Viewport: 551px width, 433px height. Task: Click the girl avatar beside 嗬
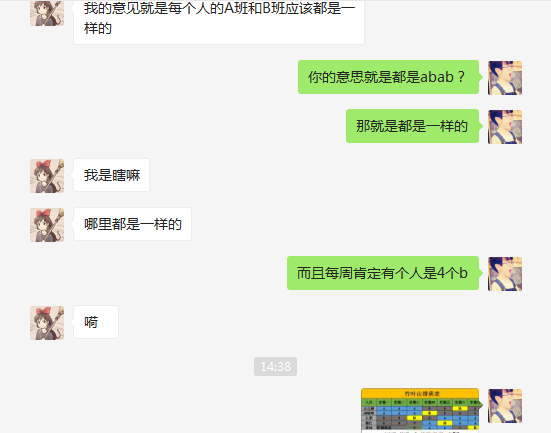(47, 323)
